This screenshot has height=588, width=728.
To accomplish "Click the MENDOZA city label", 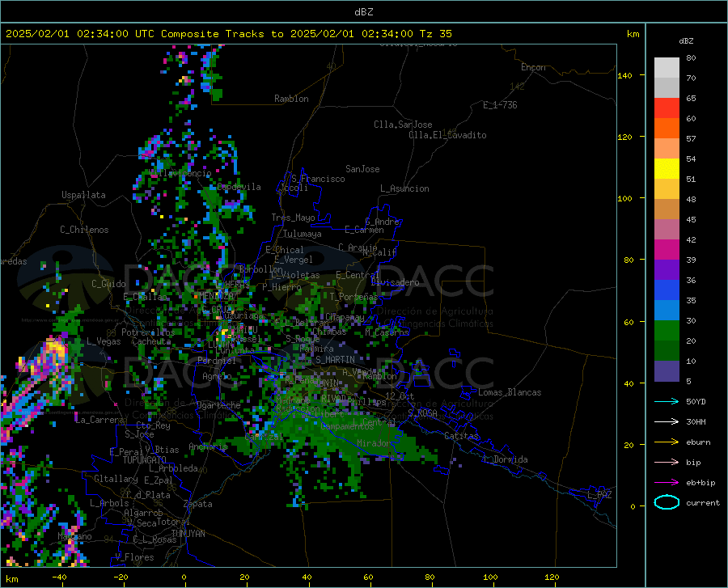I will coord(216,296).
